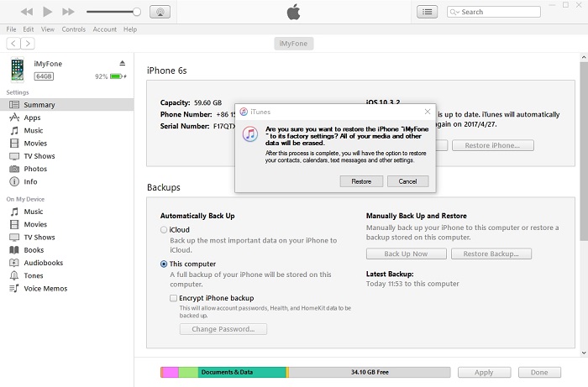Click the pink storage bar segment
This screenshot has width=588, height=387.
pos(171,372)
